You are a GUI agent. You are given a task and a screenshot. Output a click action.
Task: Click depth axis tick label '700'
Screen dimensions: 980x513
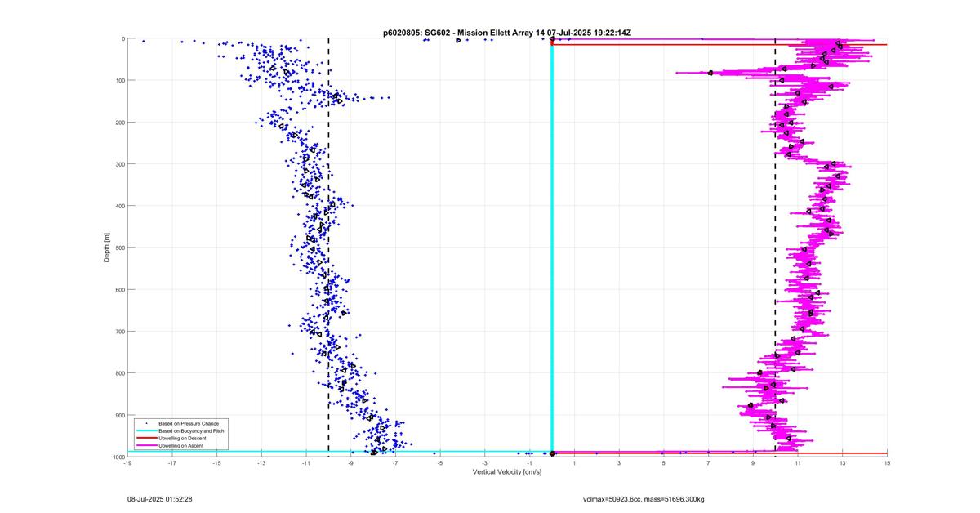(x=119, y=332)
